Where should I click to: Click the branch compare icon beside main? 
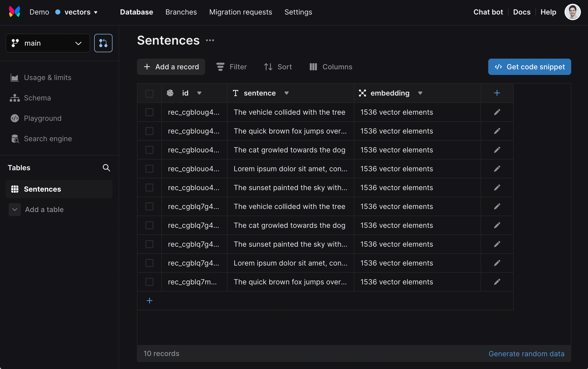coord(103,43)
